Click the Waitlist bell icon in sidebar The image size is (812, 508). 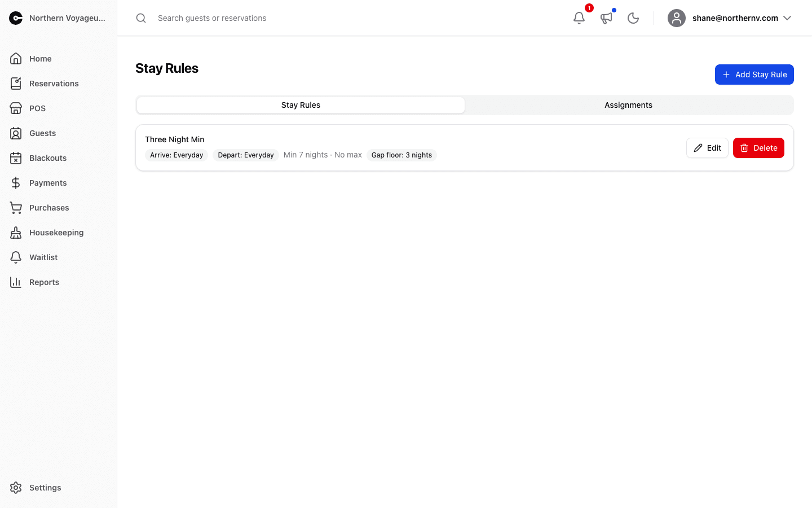(x=16, y=257)
